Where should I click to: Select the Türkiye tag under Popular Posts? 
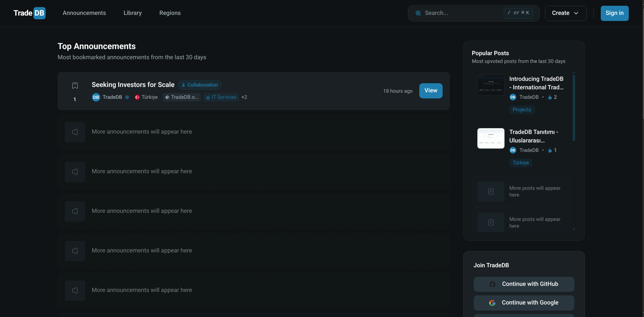coord(520,163)
